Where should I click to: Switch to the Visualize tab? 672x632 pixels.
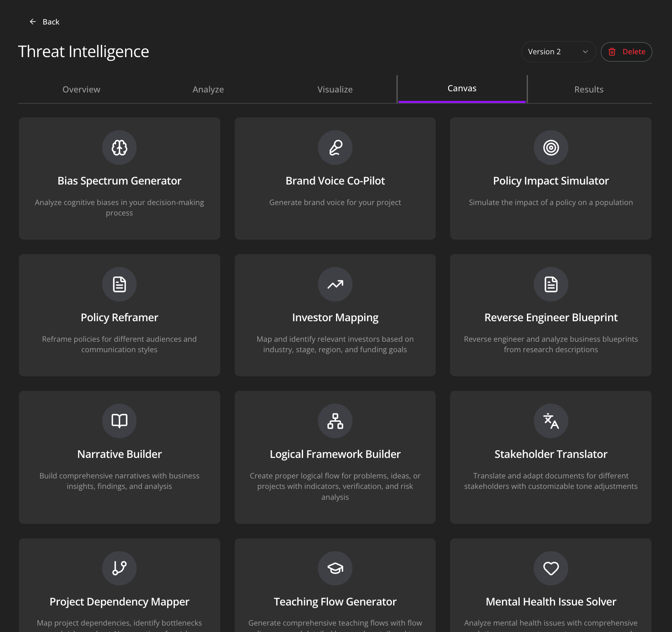tap(335, 89)
